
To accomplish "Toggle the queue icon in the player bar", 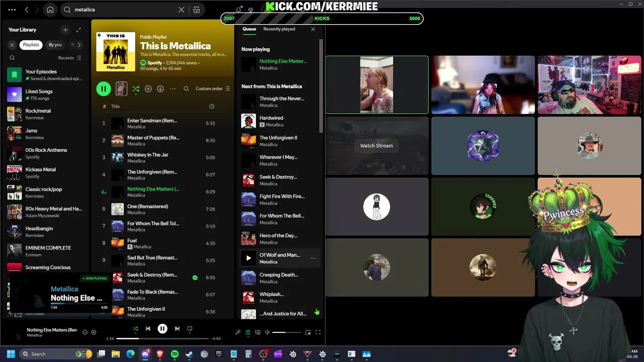I will [248, 332].
